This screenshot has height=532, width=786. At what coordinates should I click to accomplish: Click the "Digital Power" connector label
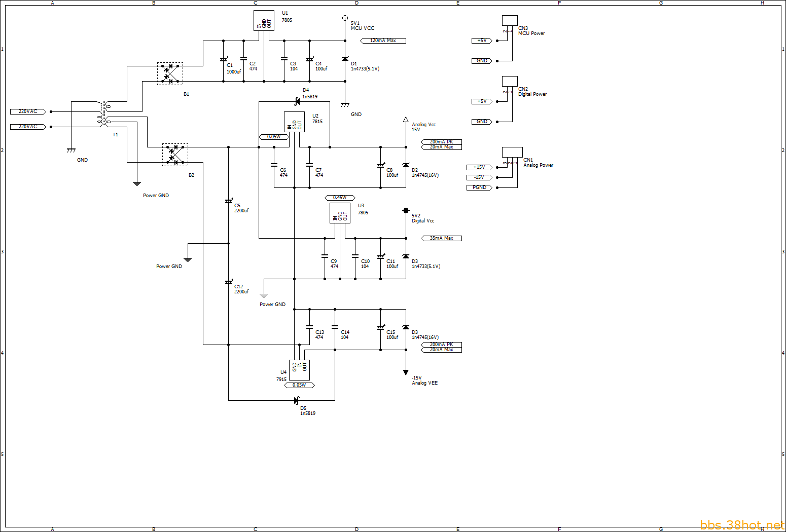pos(532,94)
